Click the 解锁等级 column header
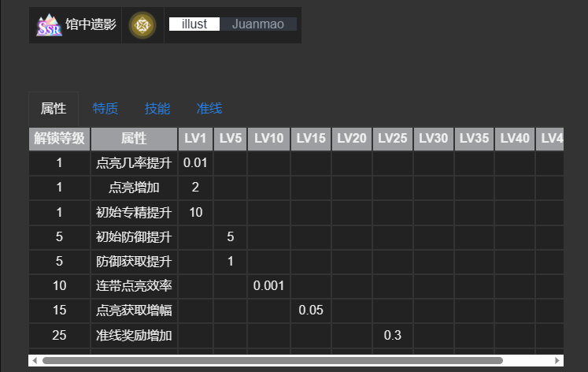 point(60,138)
